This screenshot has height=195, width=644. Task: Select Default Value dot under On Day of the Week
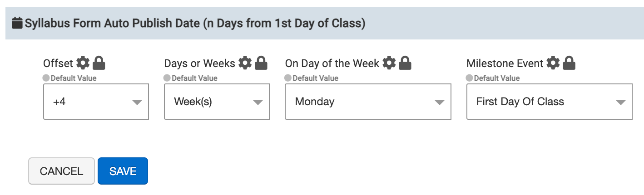click(x=287, y=78)
